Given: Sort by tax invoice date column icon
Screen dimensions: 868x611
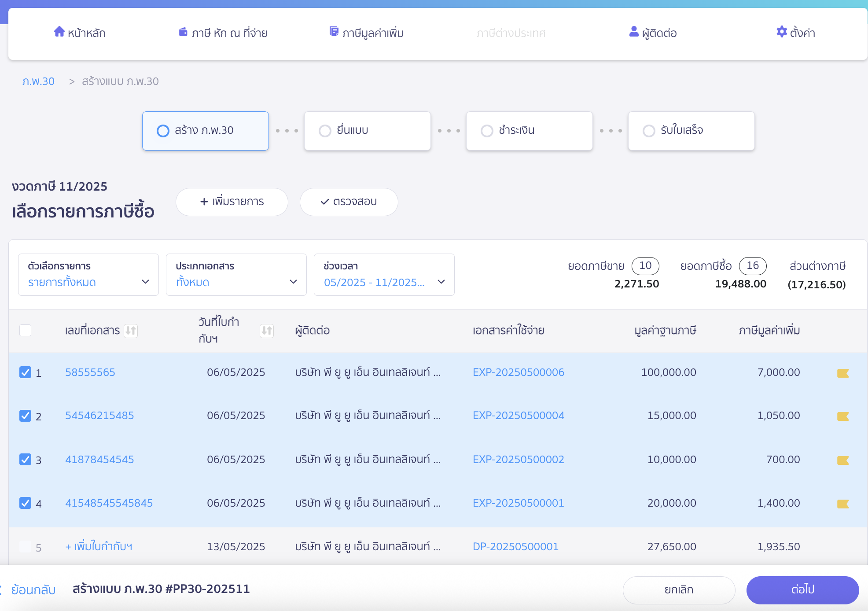Looking at the screenshot, I should [266, 331].
